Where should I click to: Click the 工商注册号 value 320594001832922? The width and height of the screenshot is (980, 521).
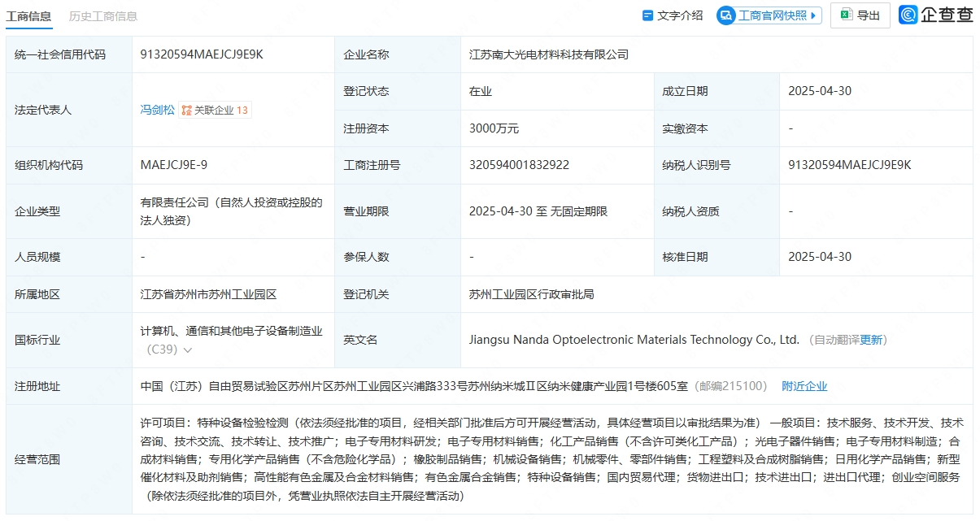coord(519,165)
